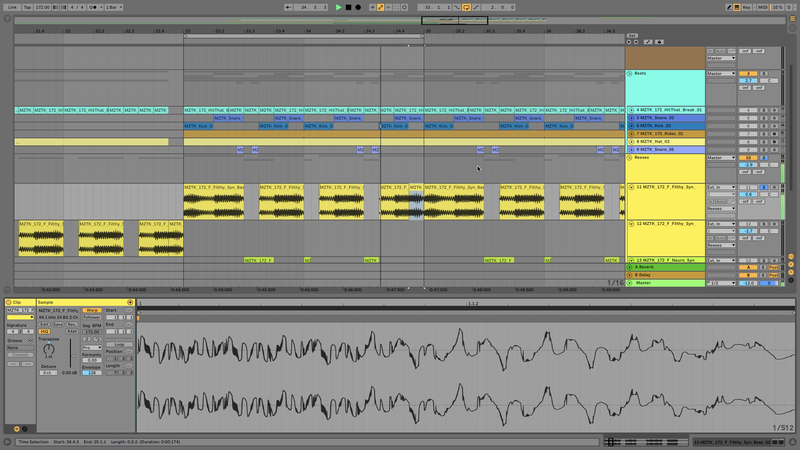Toggle computer MIDI keyboard icon
The width and height of the screenshot is (800, 450).
pyautogui.click(x=737, y=7)
